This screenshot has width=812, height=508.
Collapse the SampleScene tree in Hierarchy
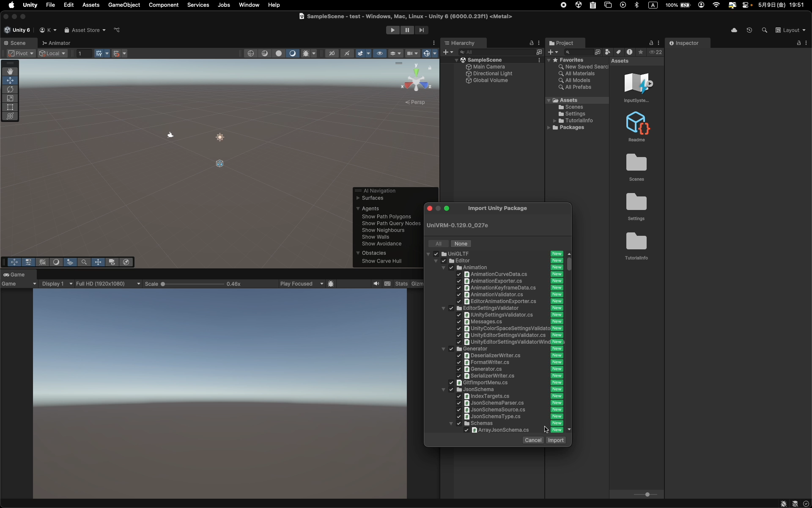click(456, 60)
